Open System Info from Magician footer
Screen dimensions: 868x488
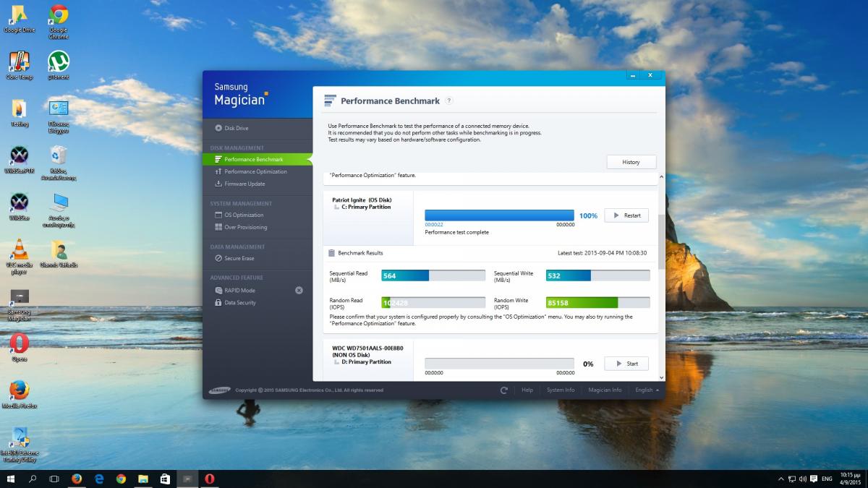click(x=561, y=390)
